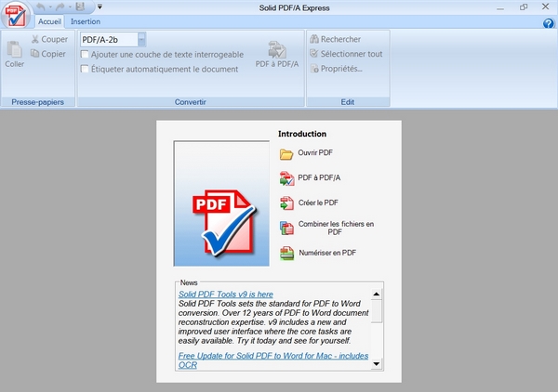The width and height of the screenshot is (558, 392).
Task: Click the Numériser en PDF label
Action: point(327,253)
